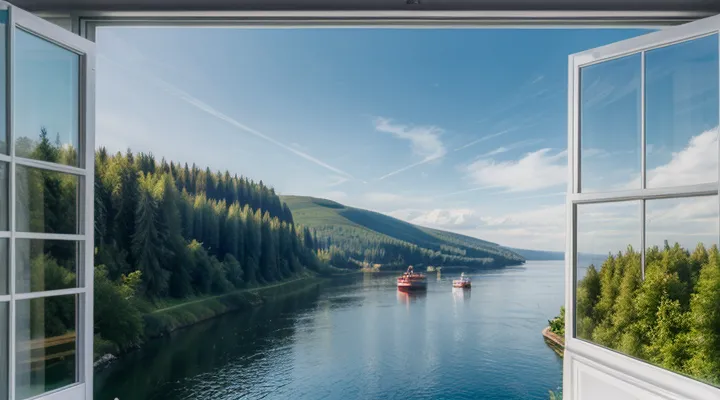The height and width of the screenshot is (400, 720).
Task: Select the white bottom panel of right window
Action: (620, 382)
